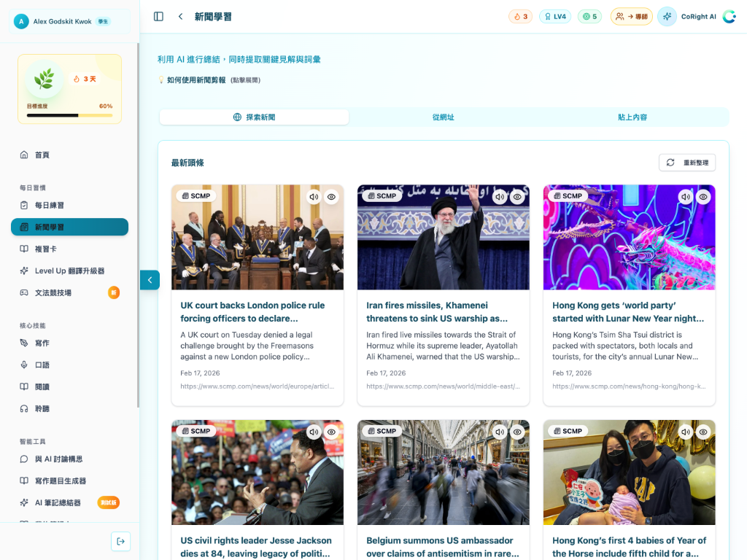Switch to the 從網址 tab
Viewport: 747px width, 560px height.
tap(443, 117)
